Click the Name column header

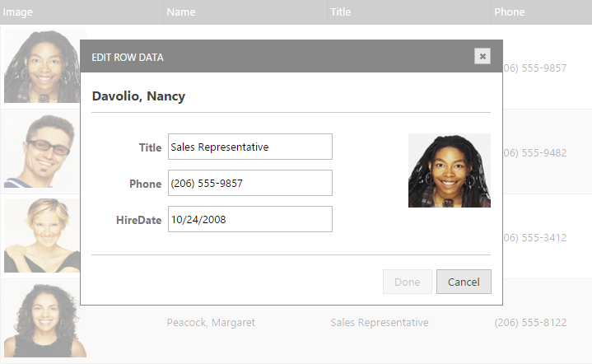[x=181, y=12]
